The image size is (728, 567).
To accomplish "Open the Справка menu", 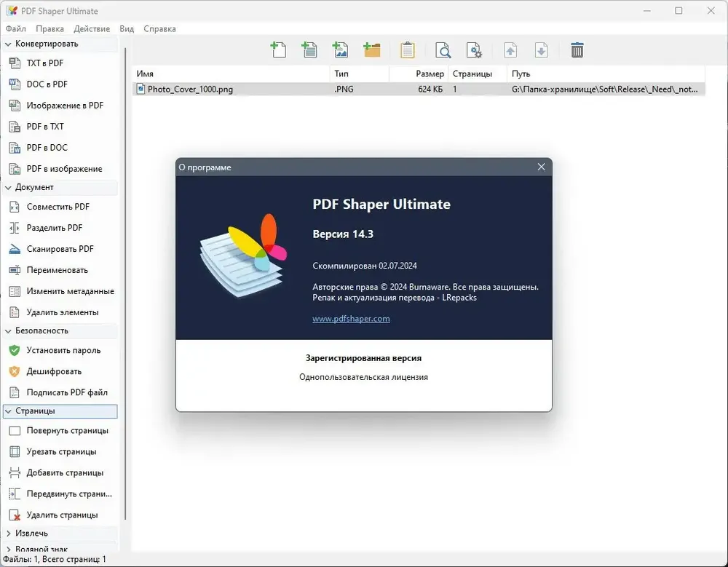I will point(159,29).
